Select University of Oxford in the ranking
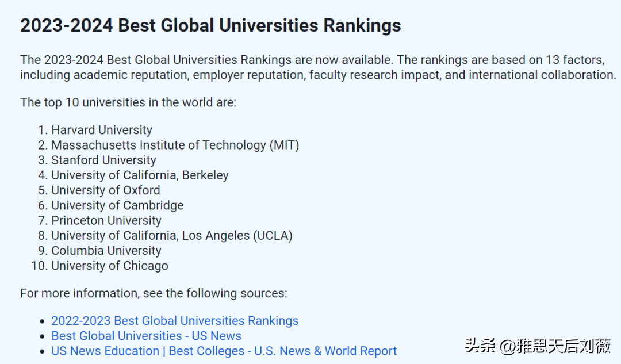This screenshot has height=364, width=621. [106, 190]
